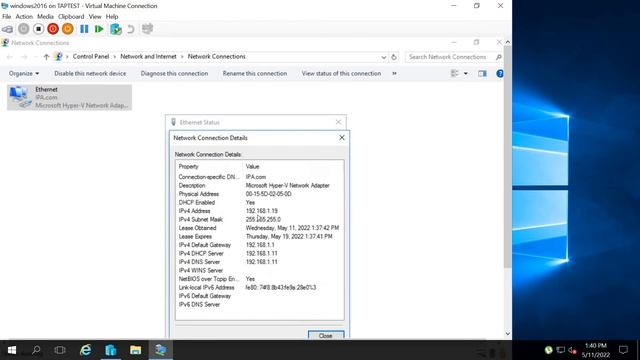Open the Help menu
The height and width of the screenshot is (360, 640).
(112, 17)
